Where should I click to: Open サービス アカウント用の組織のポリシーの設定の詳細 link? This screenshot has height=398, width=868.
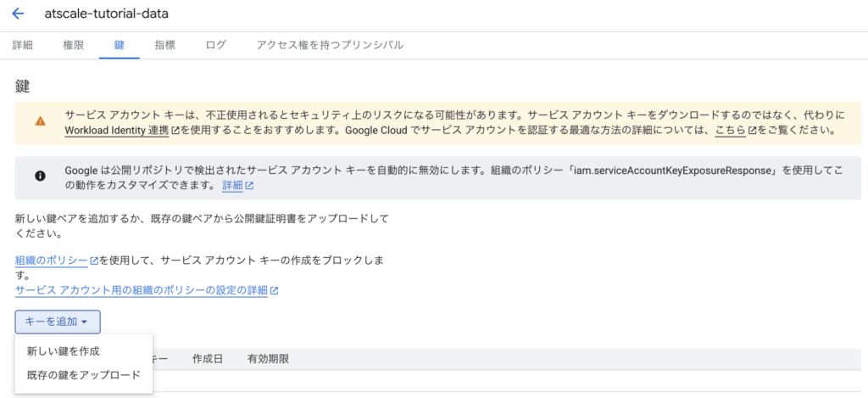pos(141,291)
